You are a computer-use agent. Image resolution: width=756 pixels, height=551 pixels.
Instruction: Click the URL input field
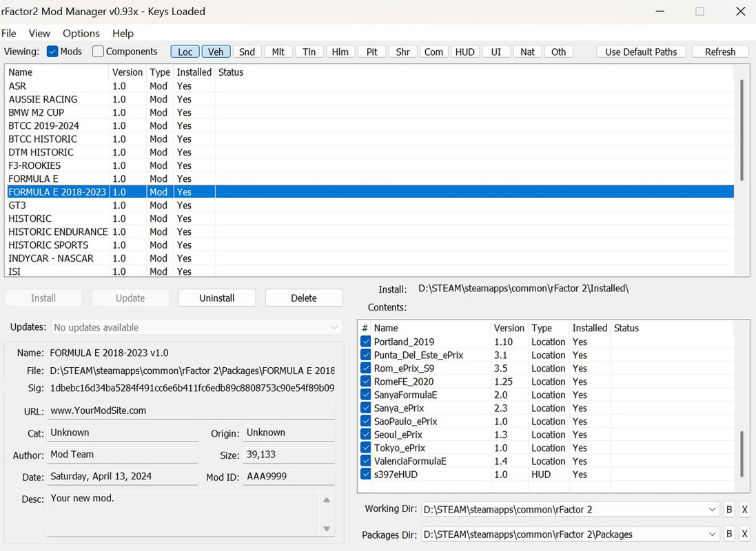tap(191, 410)
